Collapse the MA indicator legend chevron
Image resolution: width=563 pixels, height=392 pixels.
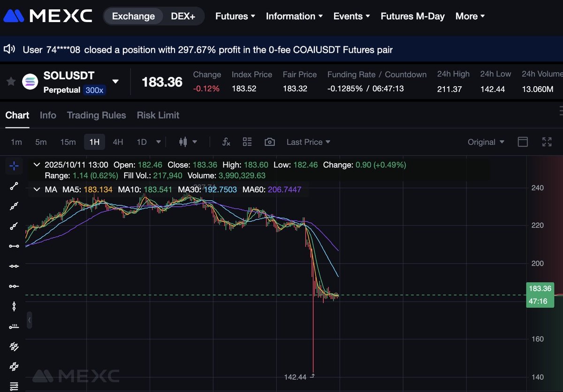click(x=37, y=189)
